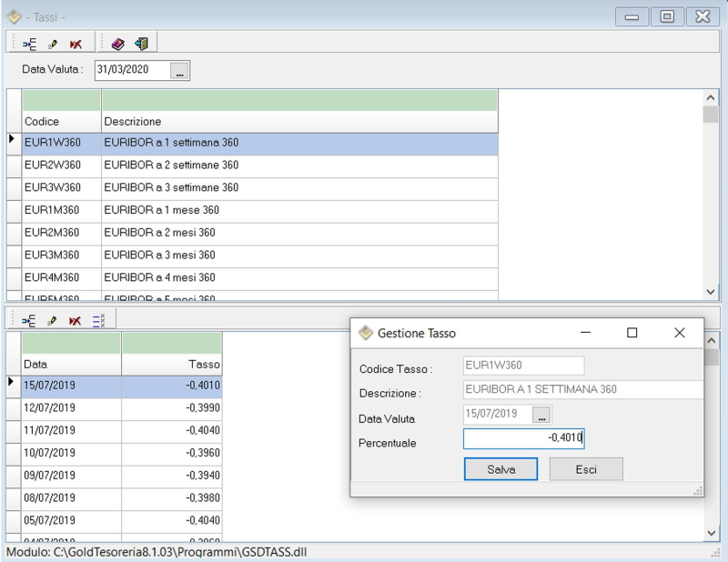
Task: Click the insert new rate code icon in top toolbar
Action: tap(29, 44)
